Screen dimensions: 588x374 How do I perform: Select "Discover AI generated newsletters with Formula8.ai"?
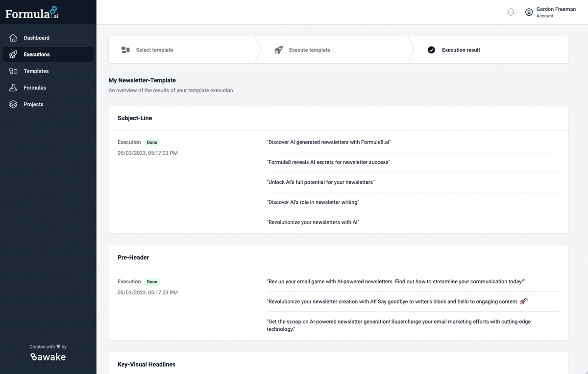tap(329, 142)
